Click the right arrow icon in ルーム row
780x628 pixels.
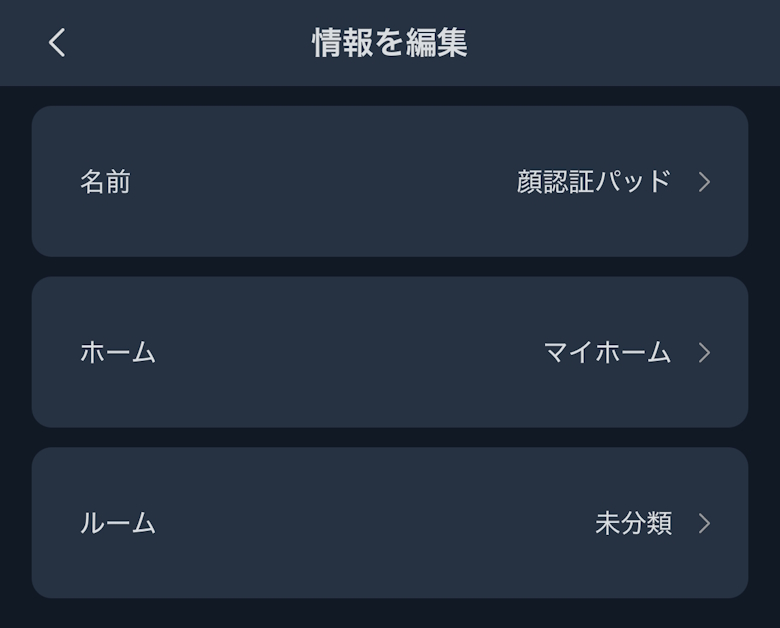(x=704, y=523)
